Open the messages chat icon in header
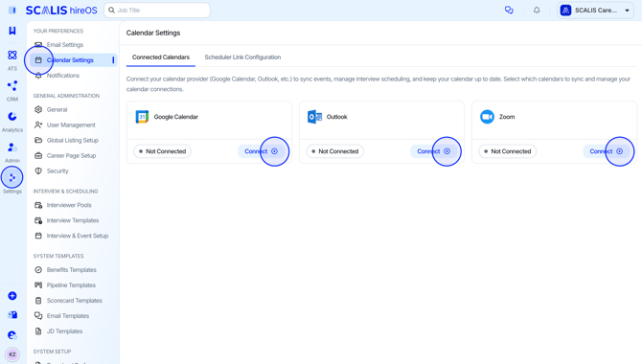The width and height of the screenshot is (642, 364). coord(509,11)
